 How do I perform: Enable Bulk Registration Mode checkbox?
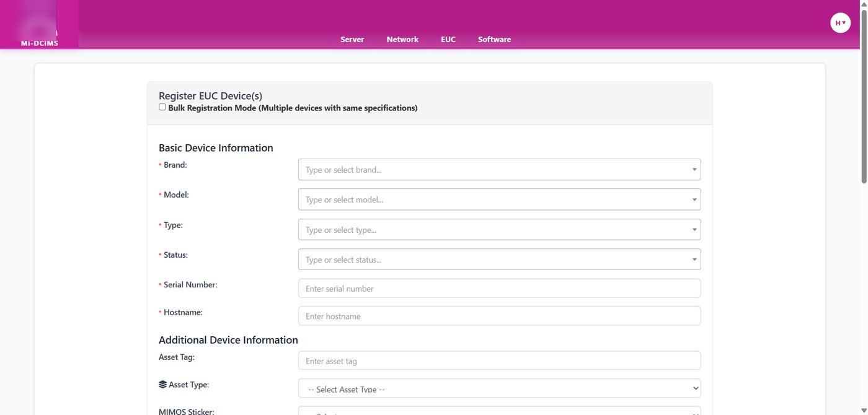tap(162, 107)
